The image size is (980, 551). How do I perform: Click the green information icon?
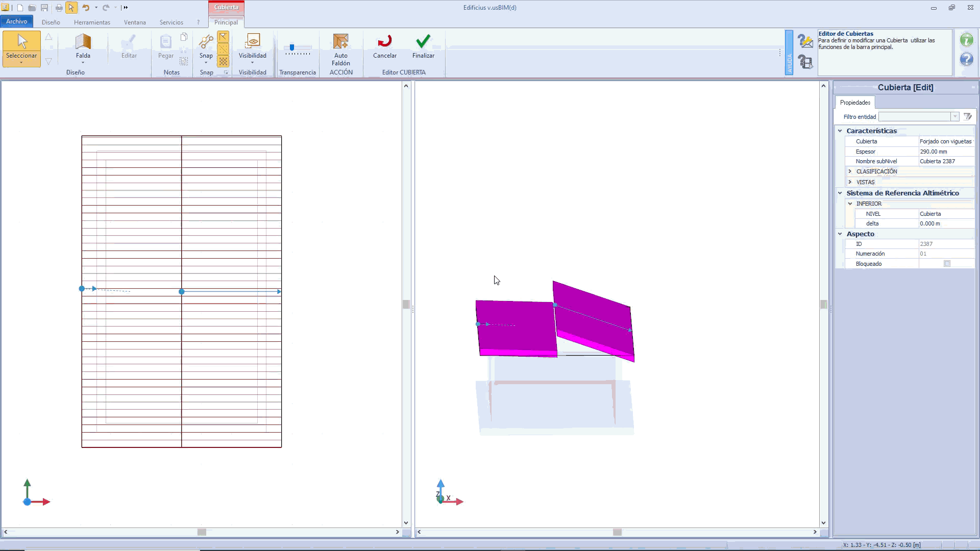[966, 40]
